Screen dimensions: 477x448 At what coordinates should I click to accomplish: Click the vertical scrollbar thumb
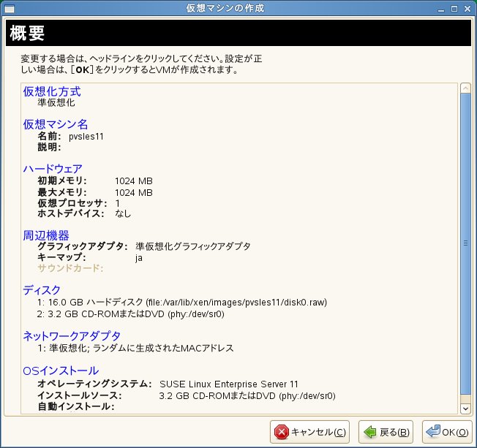coord(465,245)
